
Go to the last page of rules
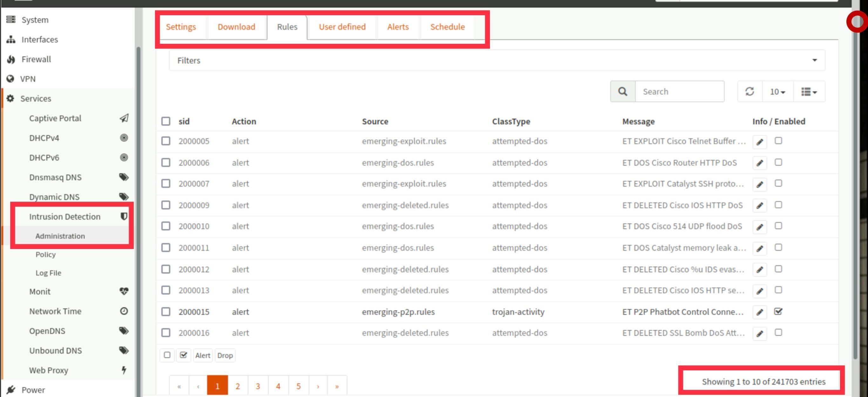coord(336,386)
